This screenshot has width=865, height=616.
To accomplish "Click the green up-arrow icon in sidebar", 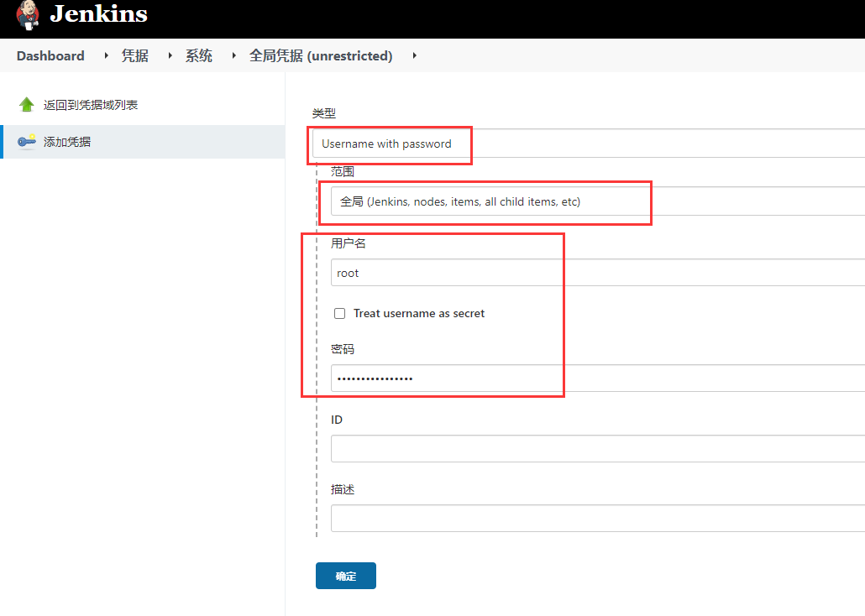I will [27, 105].
